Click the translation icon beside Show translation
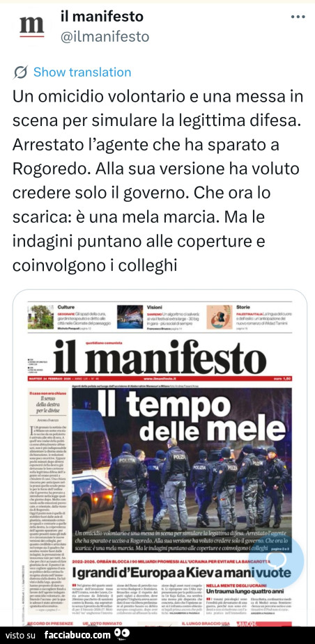The image size is (315, 644). (20, 72)
